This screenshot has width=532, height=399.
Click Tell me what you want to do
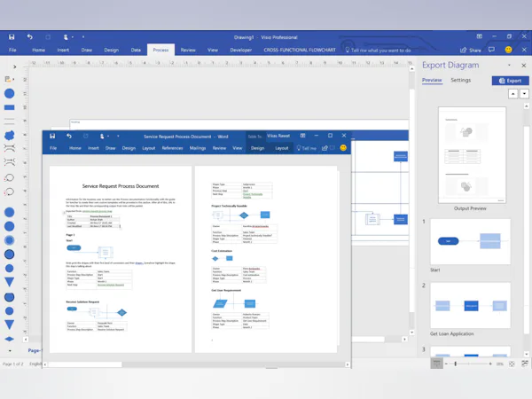click(378, 51)
